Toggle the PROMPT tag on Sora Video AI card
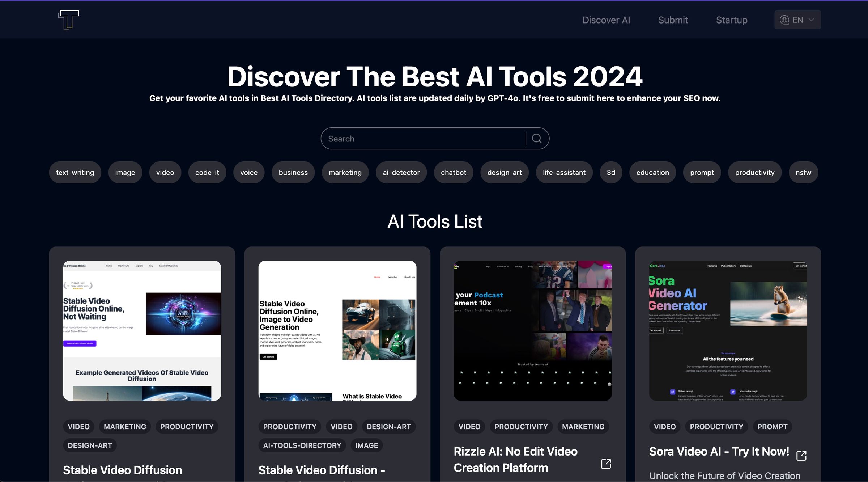The width and height of the screenshot is (868, 482). 772,426
